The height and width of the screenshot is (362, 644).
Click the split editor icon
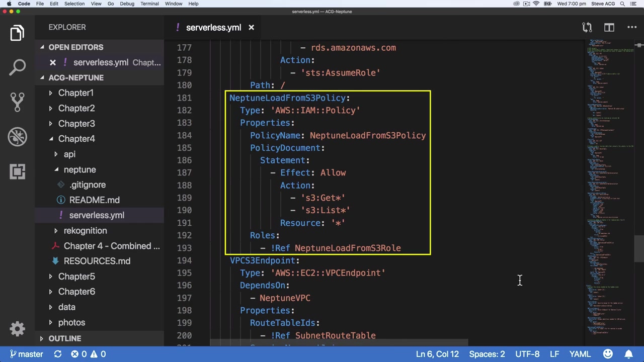click(609, 28)
